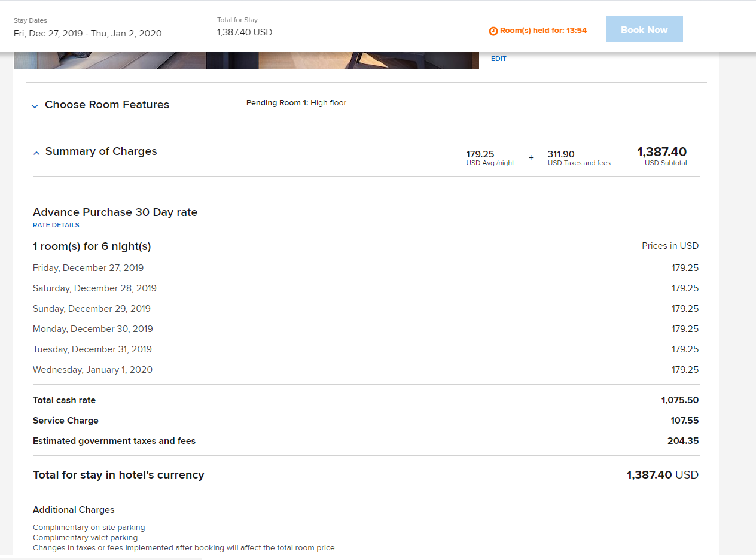Click the Stay Dates value in header
756x560 pixels.
88,34
